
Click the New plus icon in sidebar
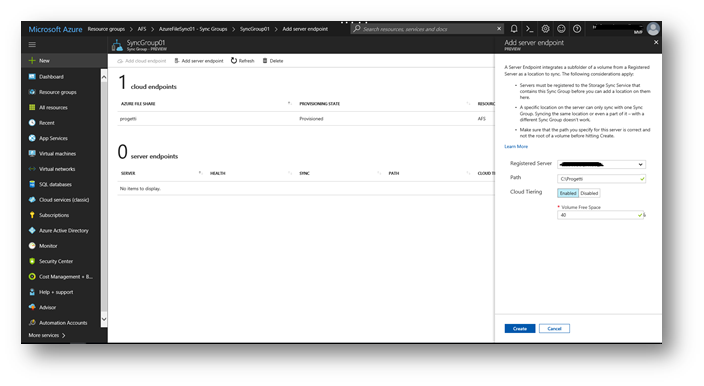(32, 61)
